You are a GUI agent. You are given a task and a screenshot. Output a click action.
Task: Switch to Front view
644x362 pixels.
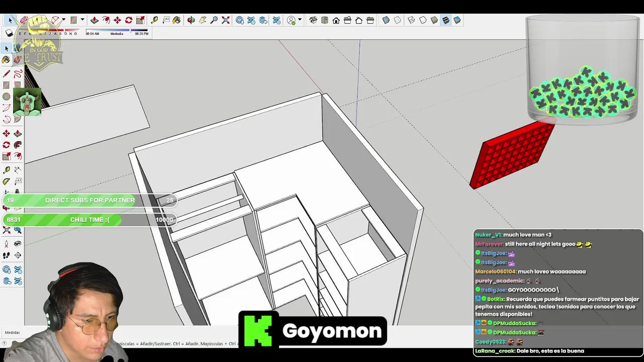pos(336,20)
